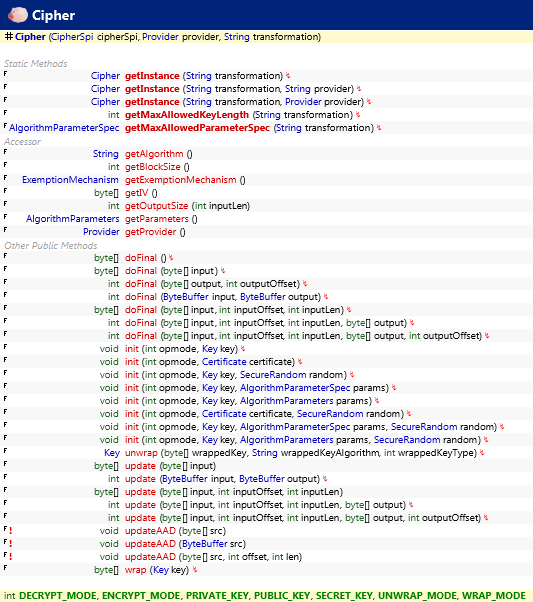Click the Cipher title in blue header
The height and width of the screenshot is (602, 533).
53,15
